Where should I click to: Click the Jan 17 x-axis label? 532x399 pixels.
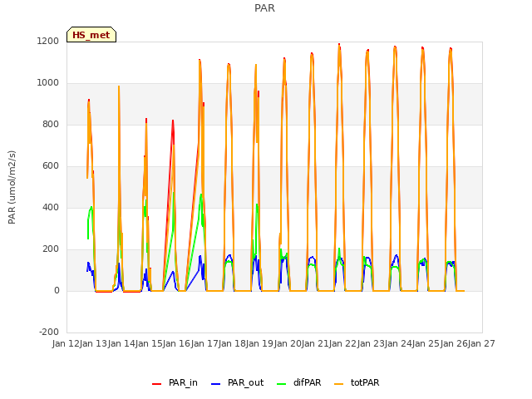click(x=204, y=343)
